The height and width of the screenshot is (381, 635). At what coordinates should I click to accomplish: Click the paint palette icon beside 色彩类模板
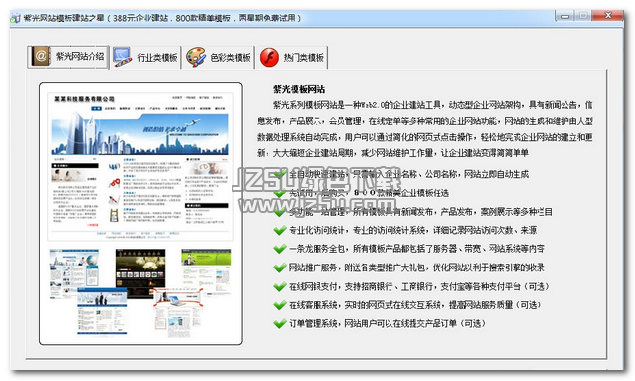[196, 57]
